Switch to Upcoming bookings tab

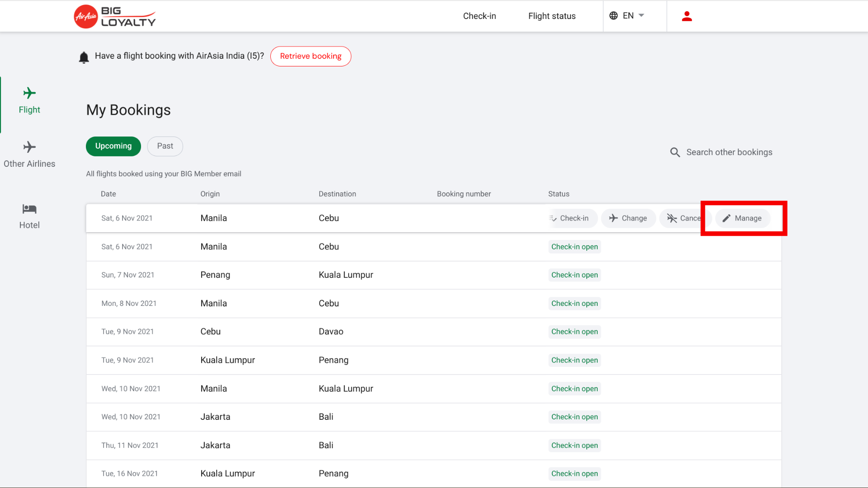click(113, 146)
